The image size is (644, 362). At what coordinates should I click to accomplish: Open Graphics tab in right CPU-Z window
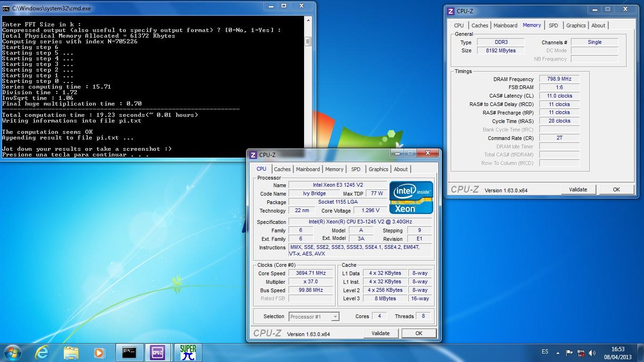pyautogui.click(x=576, y=25)
